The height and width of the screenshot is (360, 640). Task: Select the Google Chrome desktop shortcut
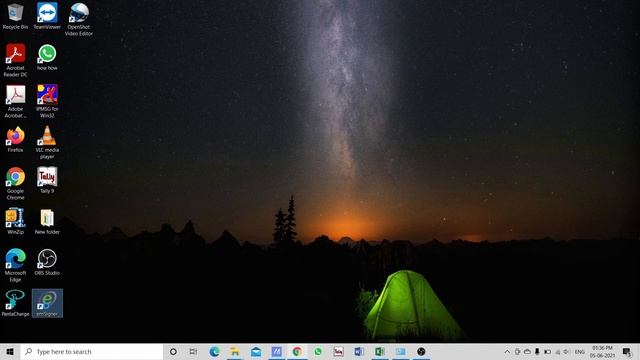pos(16,184)
